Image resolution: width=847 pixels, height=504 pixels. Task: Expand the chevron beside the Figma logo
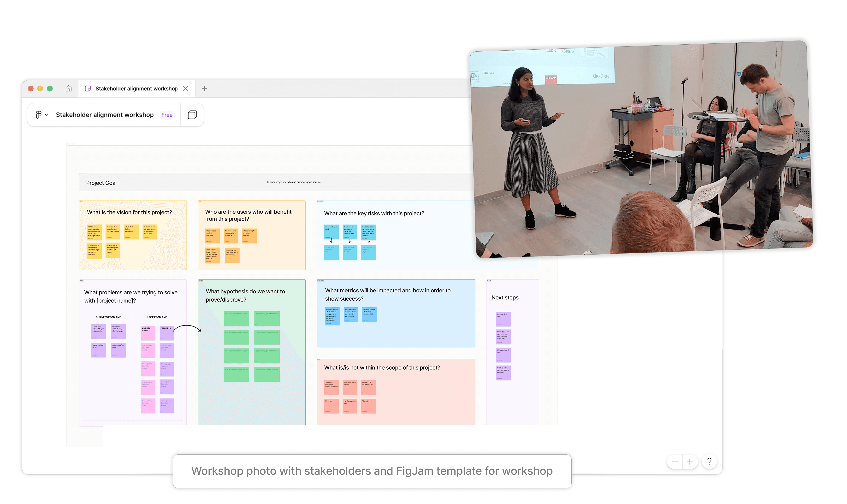point(47,115)
